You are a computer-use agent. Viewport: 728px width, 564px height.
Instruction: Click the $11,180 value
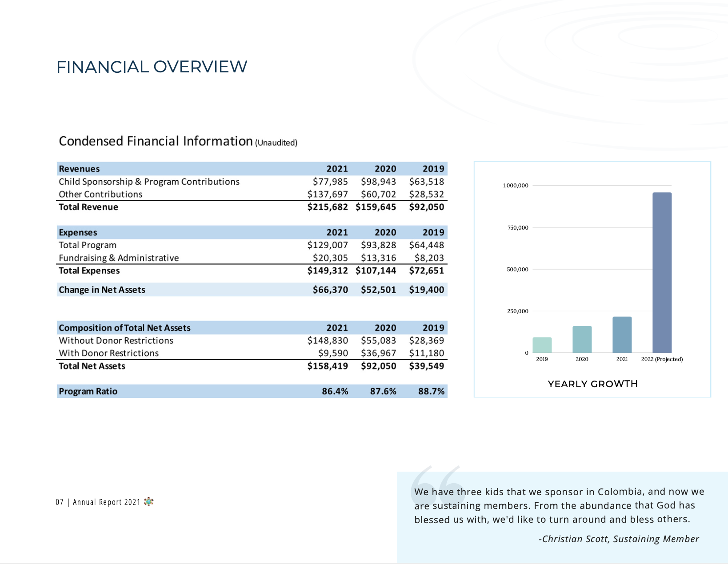427,353
